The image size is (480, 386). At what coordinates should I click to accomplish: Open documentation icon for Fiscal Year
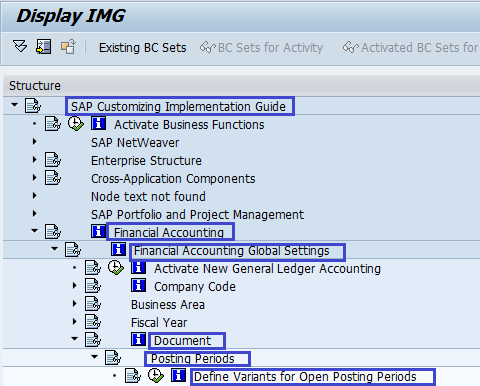click(93, 322)
